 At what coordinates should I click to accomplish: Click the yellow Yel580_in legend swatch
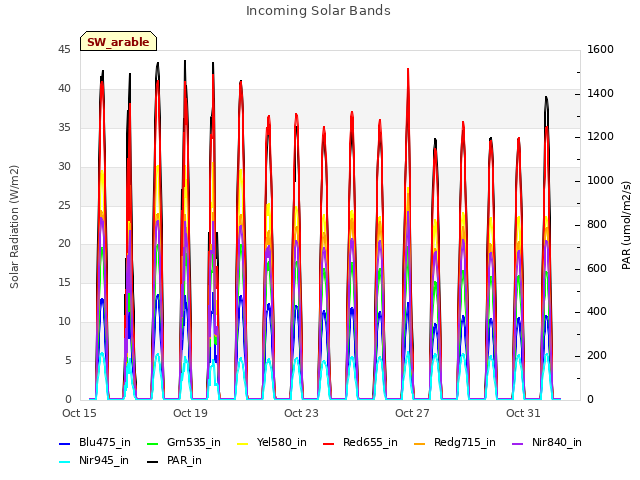pos(243,444)
